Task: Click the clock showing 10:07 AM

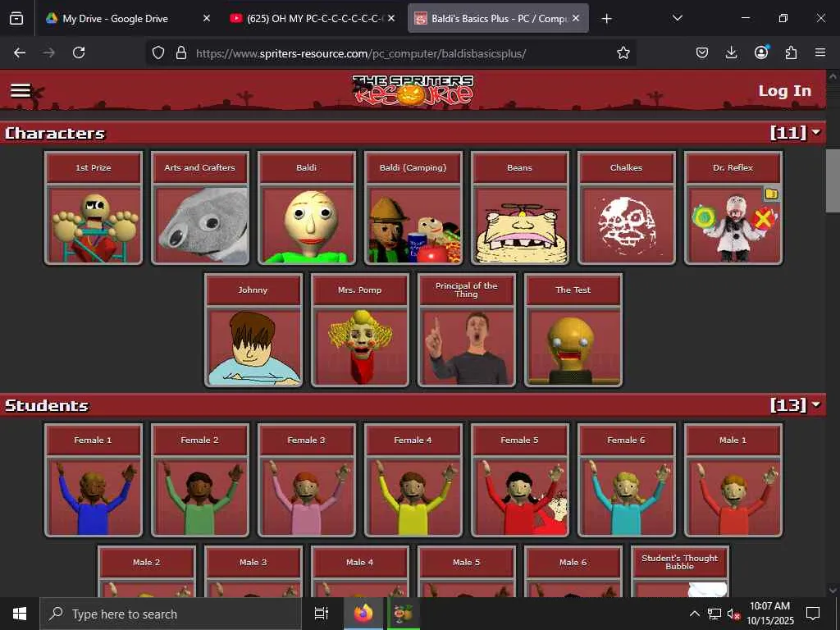Action: coord(769,606)
